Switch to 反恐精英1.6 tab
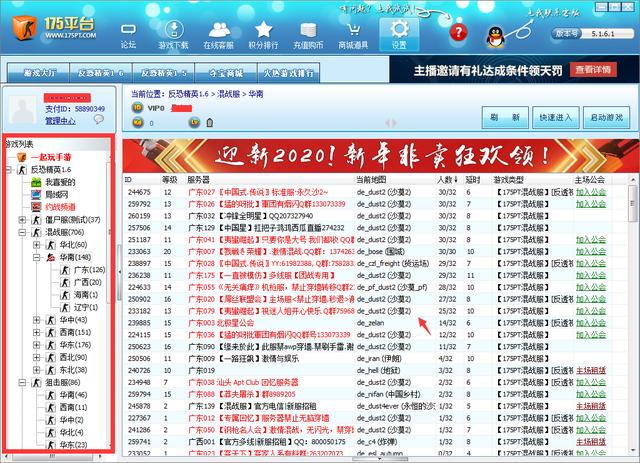Screen dimensions: 640x463 pos(101,73)
